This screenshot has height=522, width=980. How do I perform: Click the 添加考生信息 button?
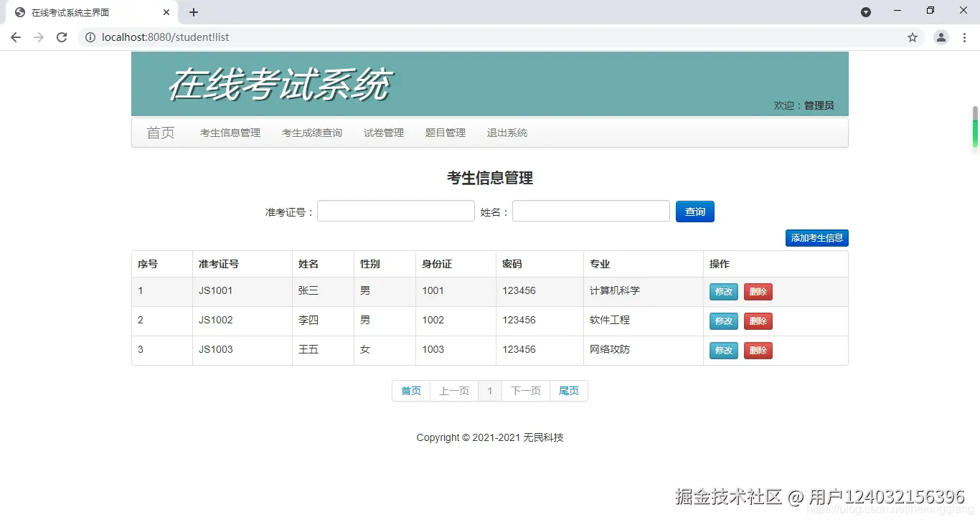point(817,238)
